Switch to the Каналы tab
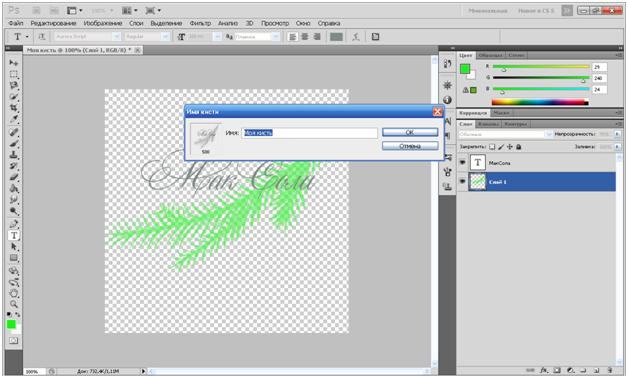Image resolution: width=628 pixels, height=376 pixels. 489,124
